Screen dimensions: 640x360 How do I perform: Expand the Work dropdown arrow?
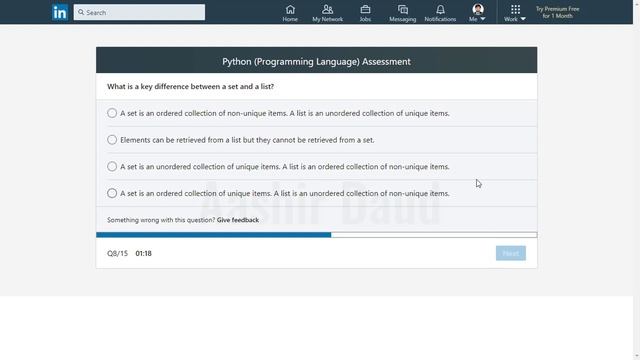coord(523,19)
